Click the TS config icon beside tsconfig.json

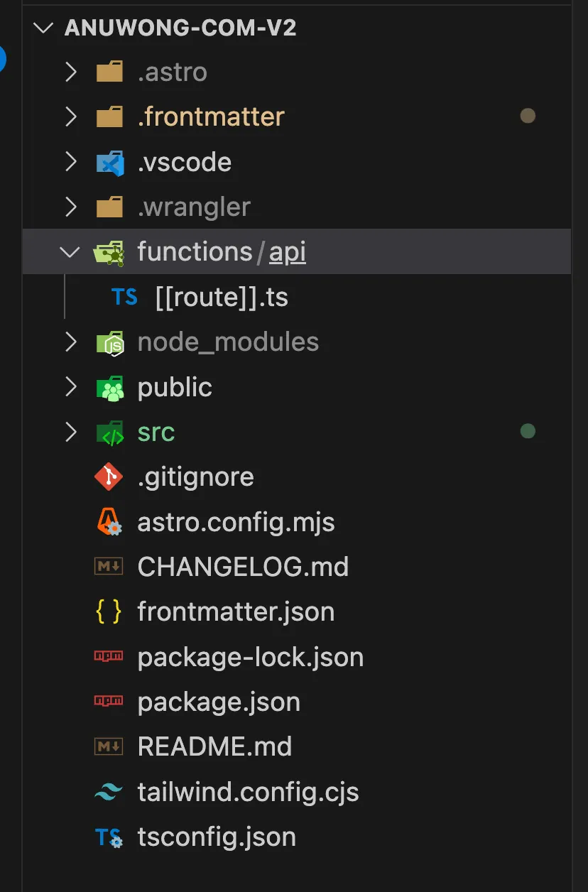(109, 838)
